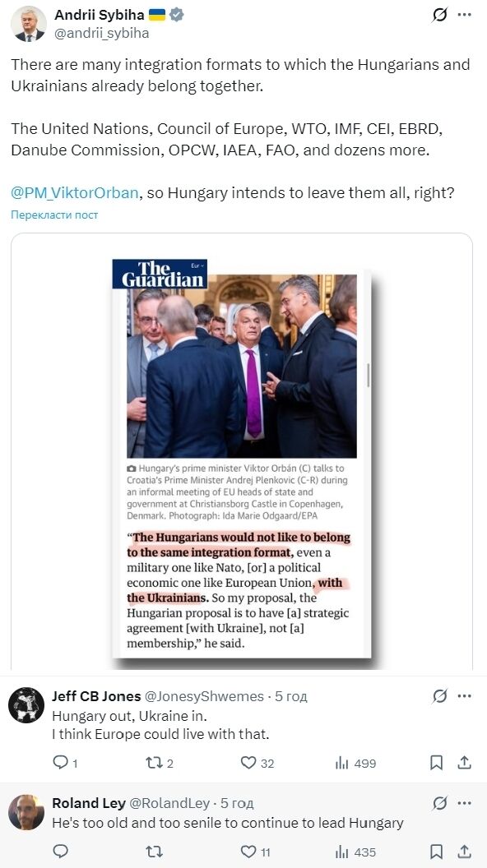
Task: Open more menu on Roland Ley's comment
Action: click(464, 803)
